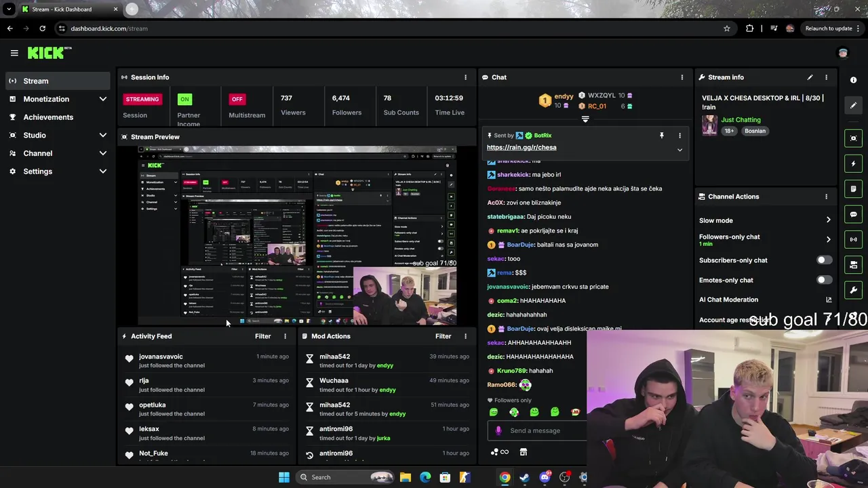The width and height of the screenshot is (868, 488).
Task: Open Steam from taskbar
Action: coord(524,477)
